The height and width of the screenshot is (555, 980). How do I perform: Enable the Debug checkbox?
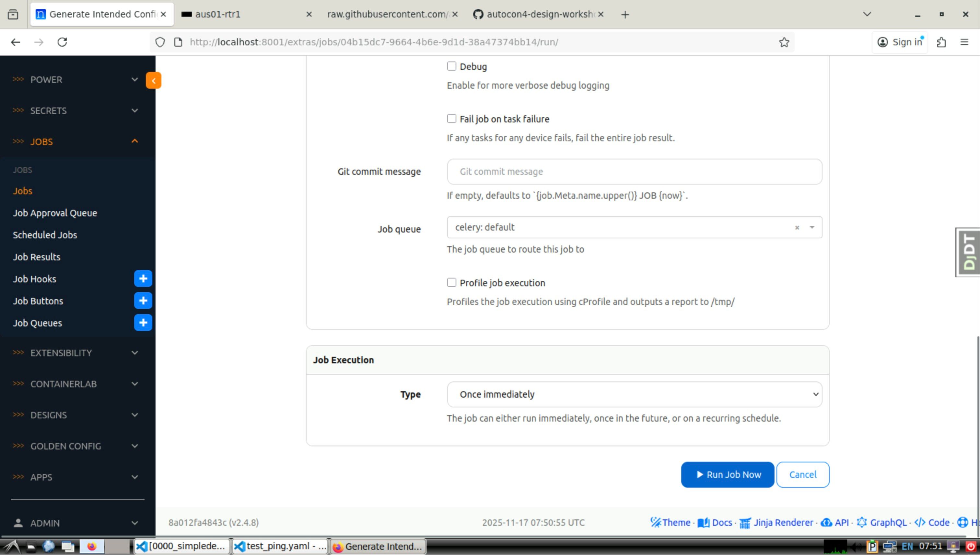452,66
